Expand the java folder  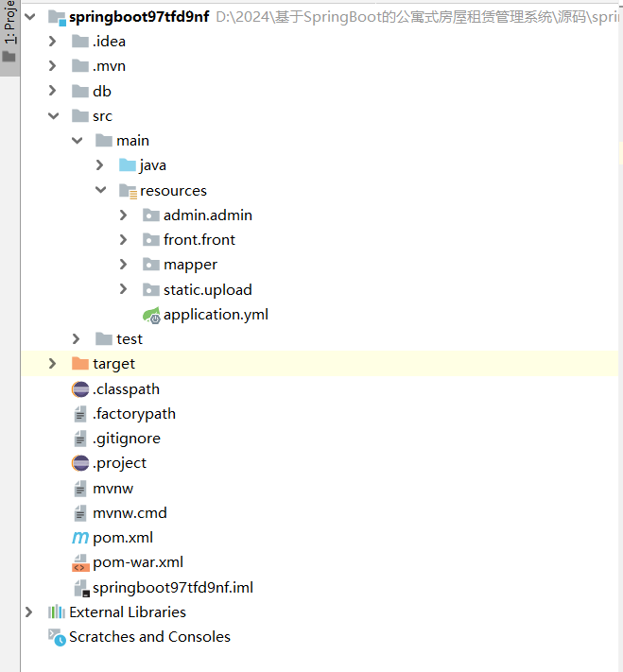(101, 165)
